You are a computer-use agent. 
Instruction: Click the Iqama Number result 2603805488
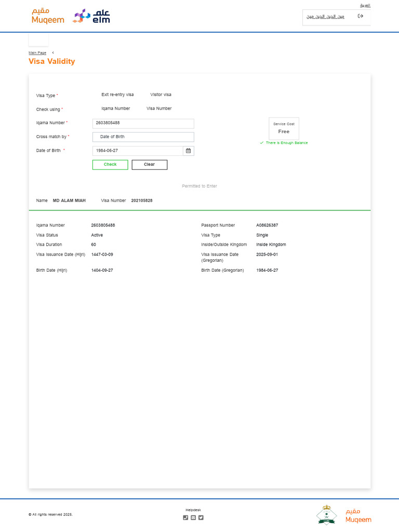click(x=103, y=225)
